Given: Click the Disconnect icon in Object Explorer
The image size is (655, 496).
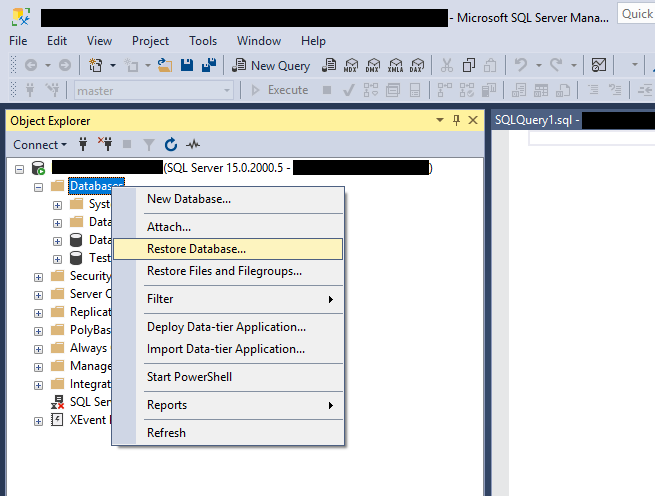Looking at the screenshot, I should [105, 144].
